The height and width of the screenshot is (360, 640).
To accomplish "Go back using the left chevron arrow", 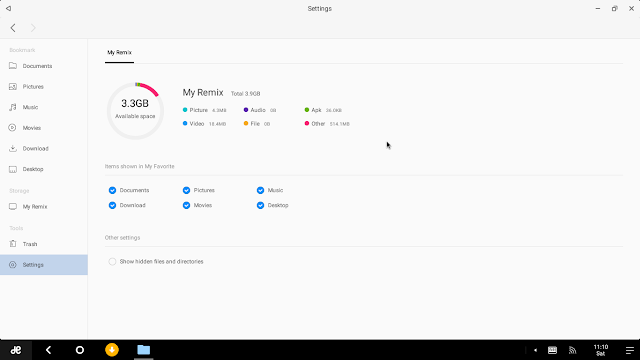I will click(13, 28).
